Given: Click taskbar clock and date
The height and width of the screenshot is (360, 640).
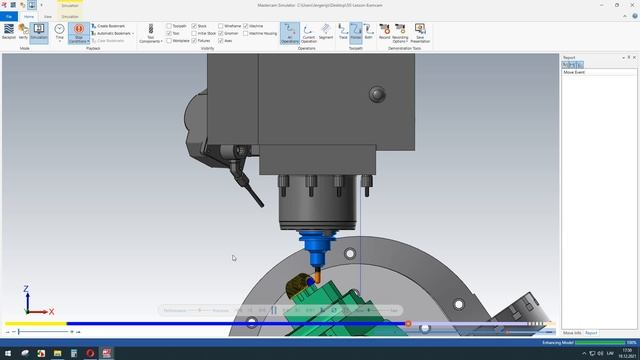Looking at the screenshot, I should click(627, 353).
